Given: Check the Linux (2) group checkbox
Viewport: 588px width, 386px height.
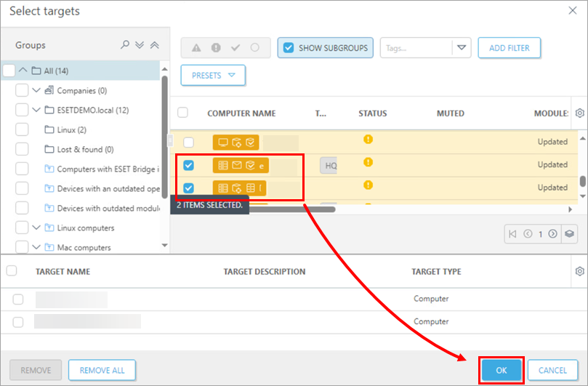Looking at the screenshot, I should click(22, 129).
